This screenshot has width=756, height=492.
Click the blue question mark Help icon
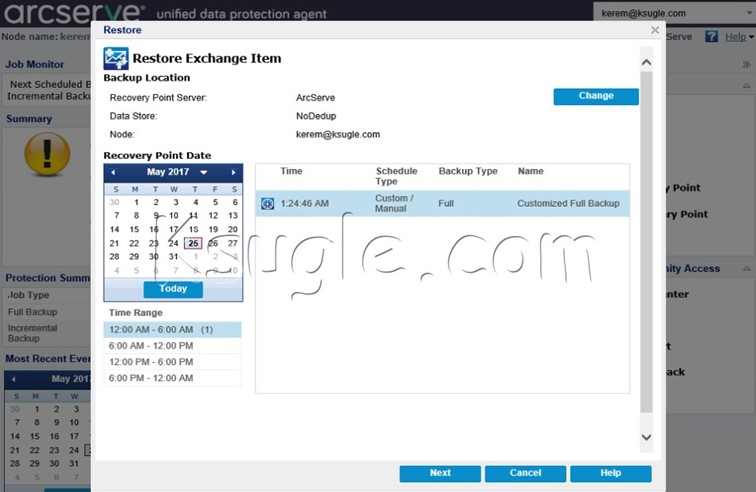coord(711,37)
